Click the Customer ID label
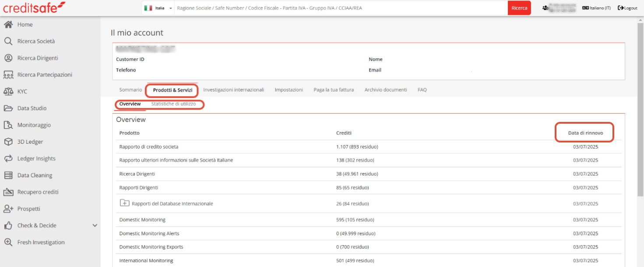Viewport: 644px width, 267px height. (130, 59)
